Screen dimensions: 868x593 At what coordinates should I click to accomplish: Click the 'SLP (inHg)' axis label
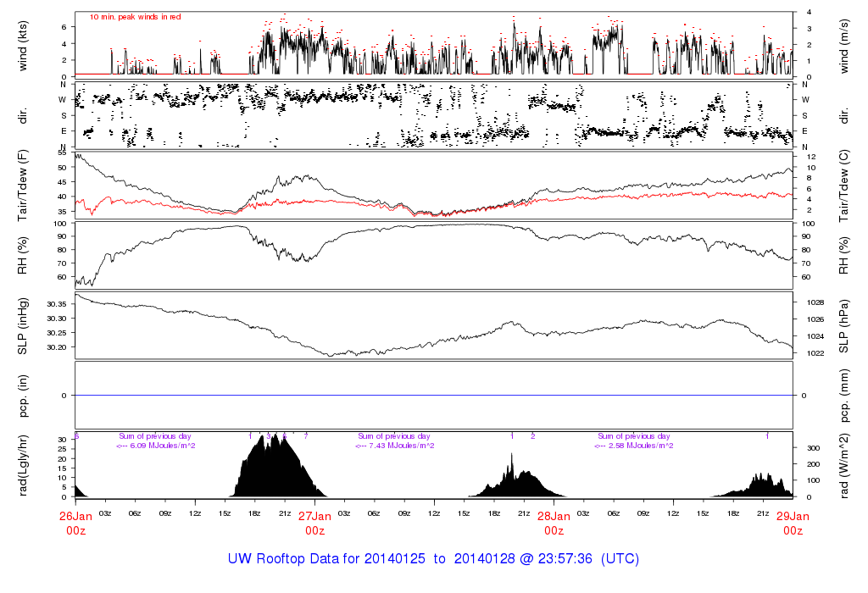click(23, 325)
